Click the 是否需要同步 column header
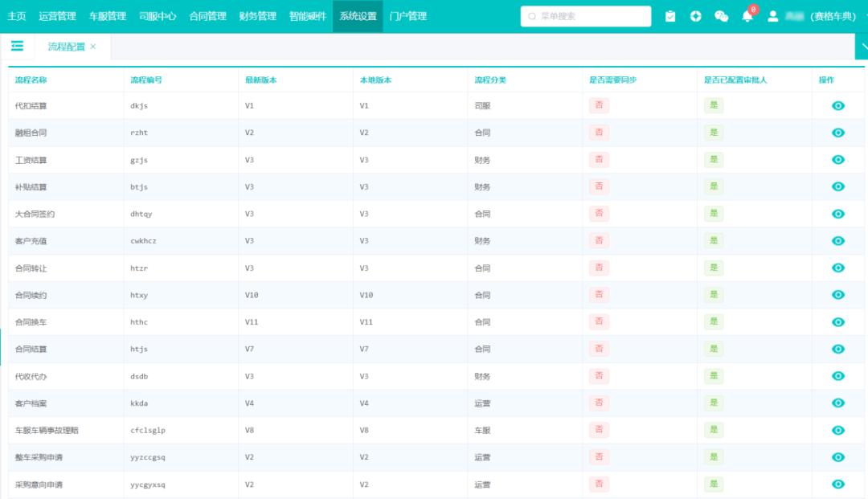 click(x=612, y=80)
